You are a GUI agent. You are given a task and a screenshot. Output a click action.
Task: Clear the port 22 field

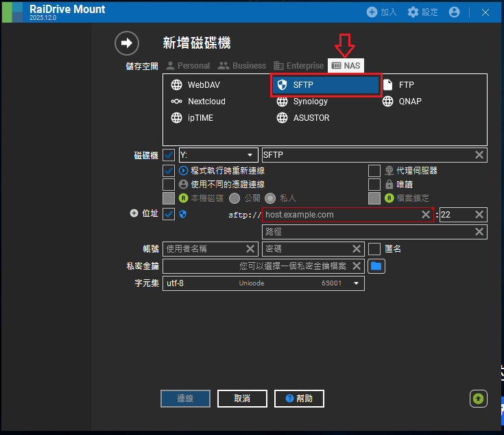[x=479, y=215]
